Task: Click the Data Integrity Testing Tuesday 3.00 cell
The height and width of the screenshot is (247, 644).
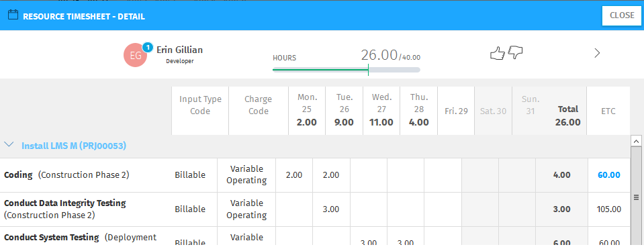Action: click(331, 209)
